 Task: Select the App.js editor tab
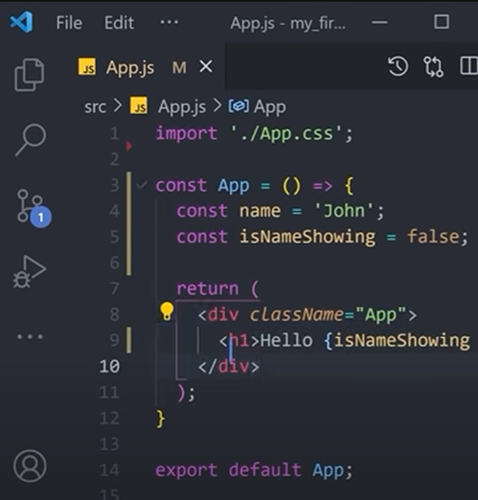pos(147,67)
